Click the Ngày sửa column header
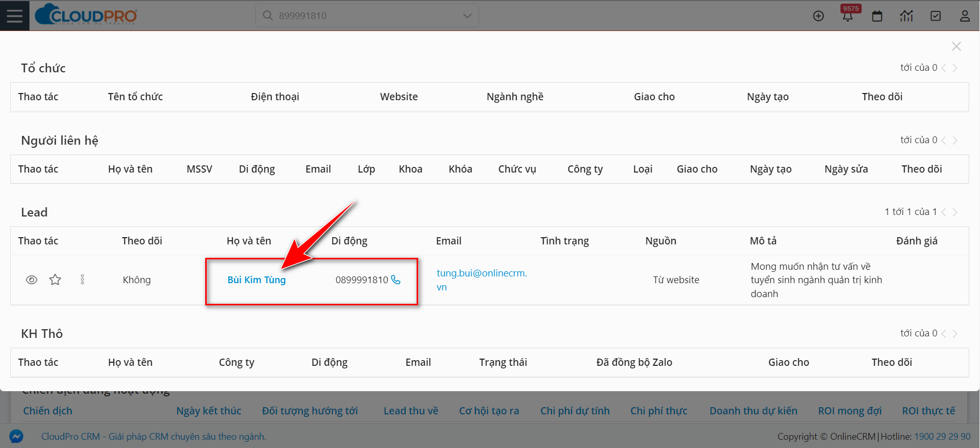The image size is (980, 448). [846, 169]
